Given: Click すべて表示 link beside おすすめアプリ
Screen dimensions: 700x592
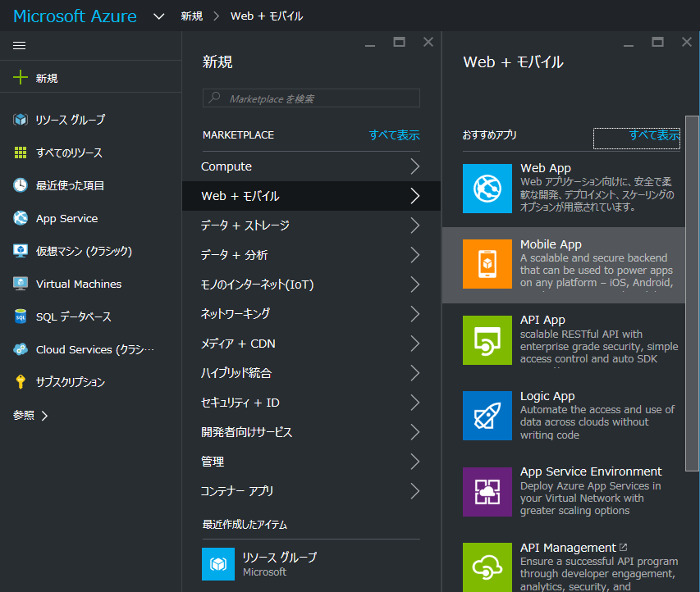Looking at the screenshot, I should pyautogui.click(x=654, y=134).
